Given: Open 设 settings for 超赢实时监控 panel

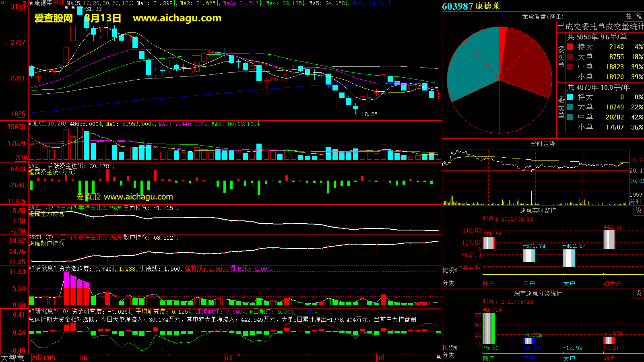Looking at the screenshot, I should click(639, 210).
